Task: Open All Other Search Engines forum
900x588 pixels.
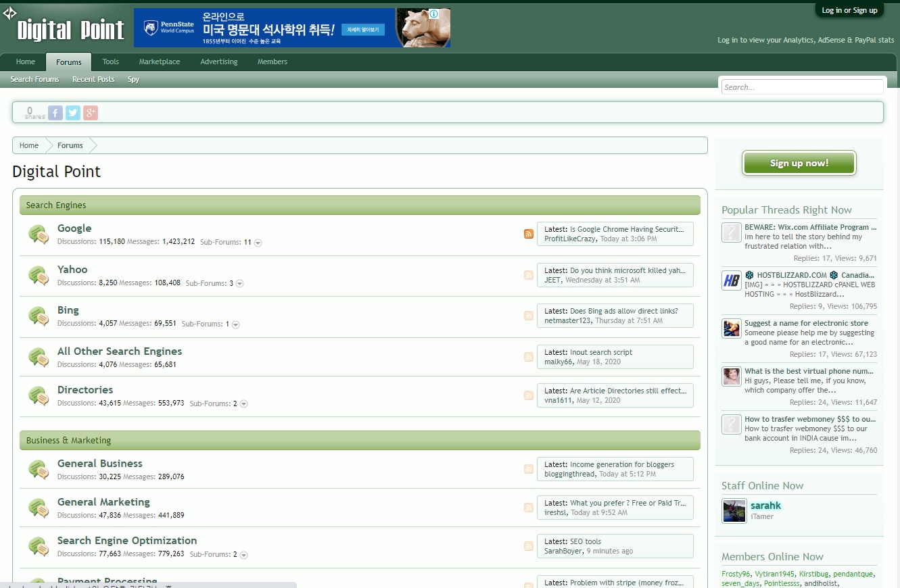Action: point(120,351)
